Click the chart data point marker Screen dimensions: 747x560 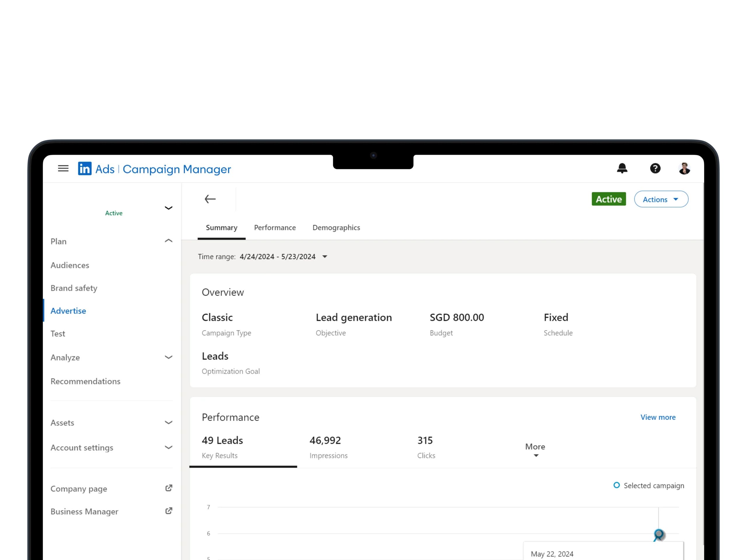[659, 534]
